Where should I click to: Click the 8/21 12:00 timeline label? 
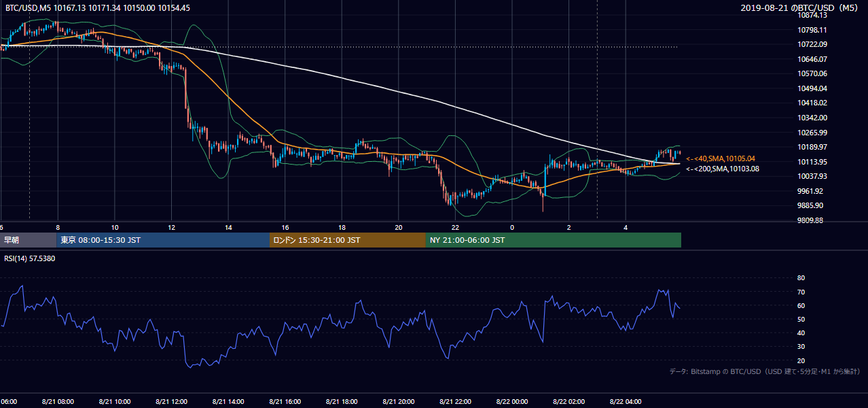click(x=172, y=402)
